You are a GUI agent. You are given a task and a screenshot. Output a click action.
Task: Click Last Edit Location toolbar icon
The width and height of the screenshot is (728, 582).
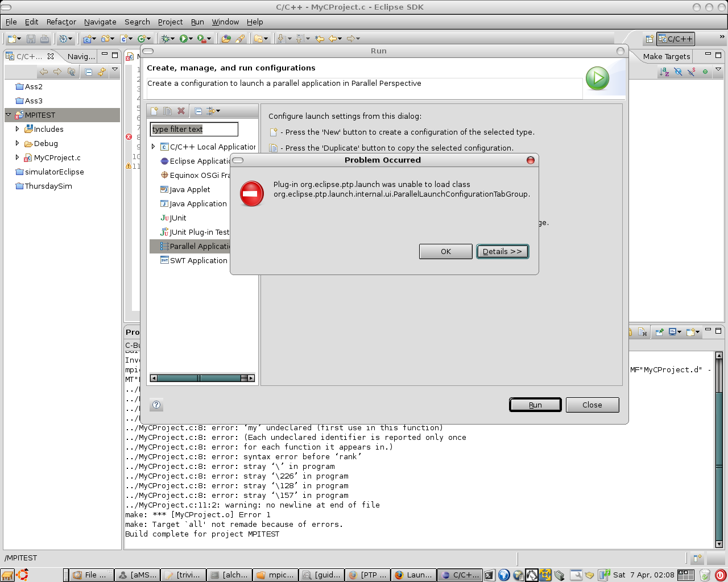click(x=320, y=39)
